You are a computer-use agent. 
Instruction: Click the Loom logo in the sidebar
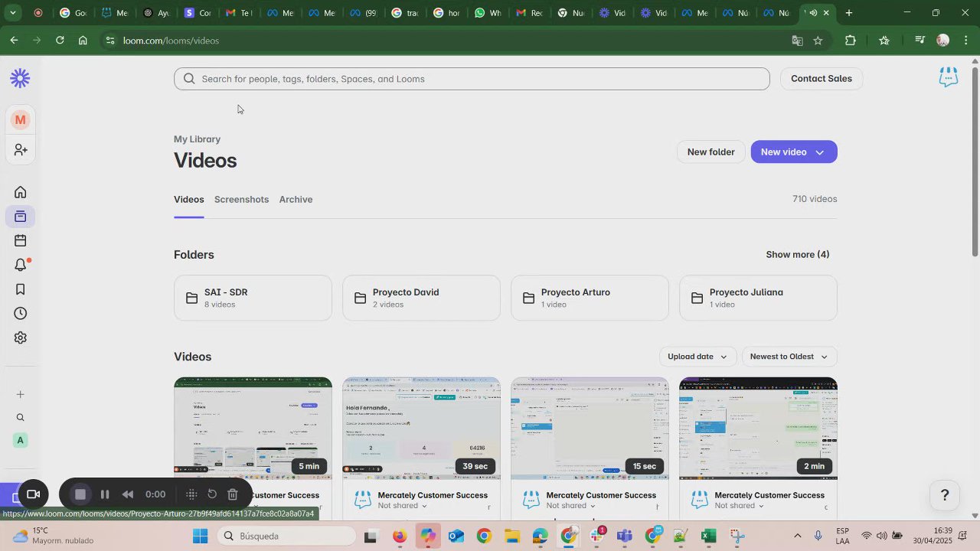tap(20, 78)
